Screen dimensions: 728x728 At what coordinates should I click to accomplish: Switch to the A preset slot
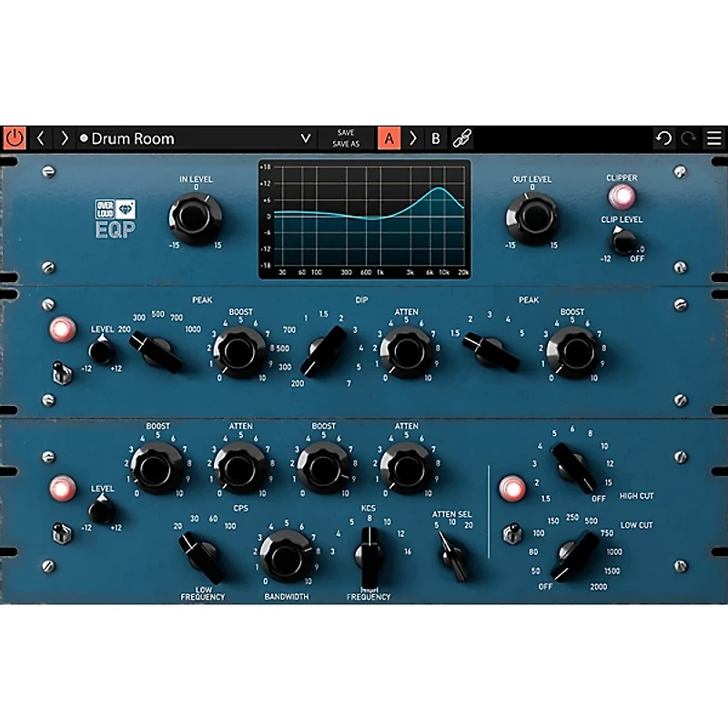point(389,138)
